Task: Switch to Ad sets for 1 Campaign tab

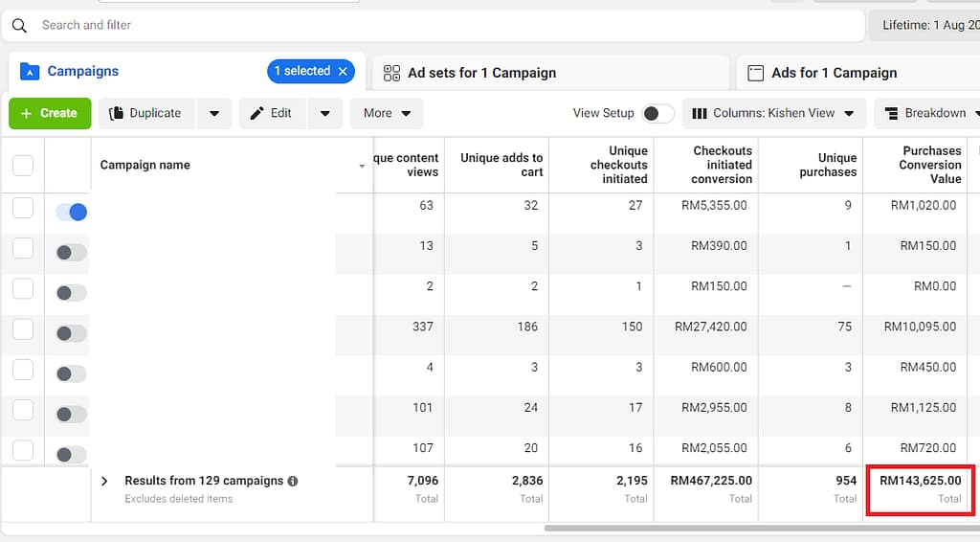Action: 481,73
